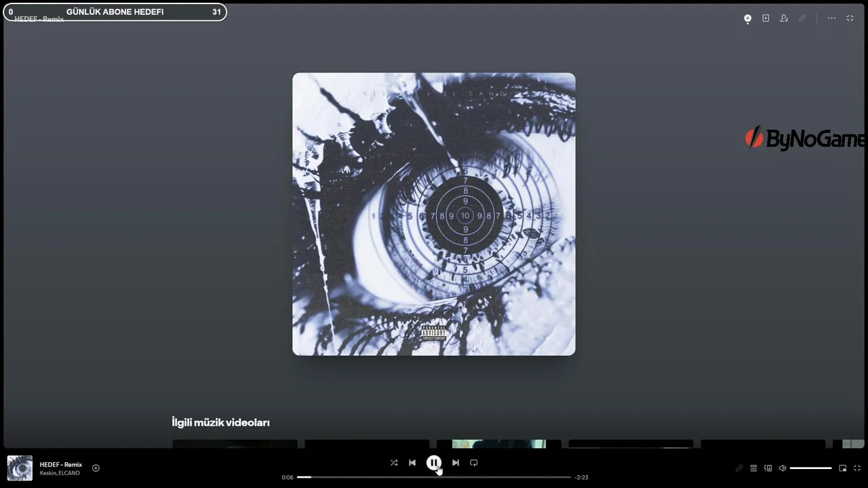Open the Keskin artist link
Viewport: 868px width, 488px height.
click(x=48, y=473)
